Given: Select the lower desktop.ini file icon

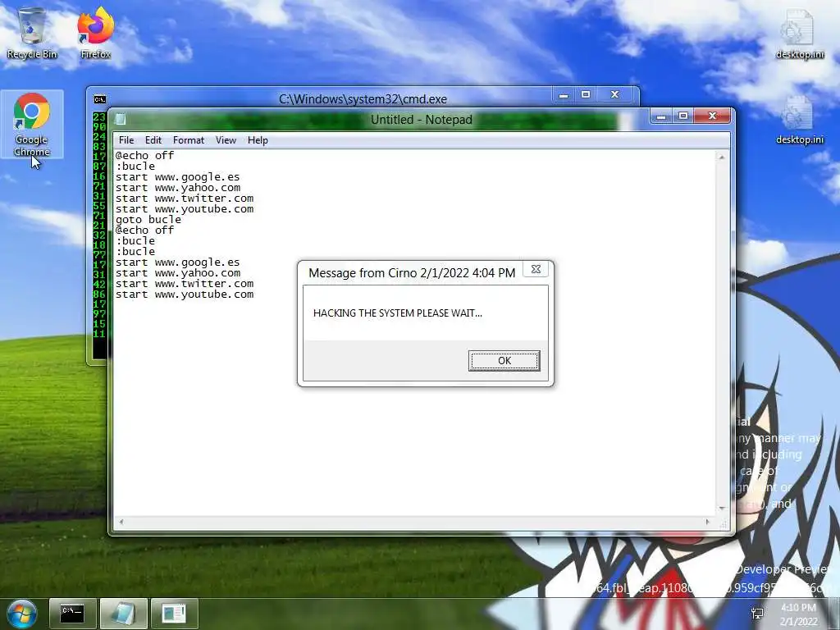Looking at the screenshot, I should tap(799, 120).
